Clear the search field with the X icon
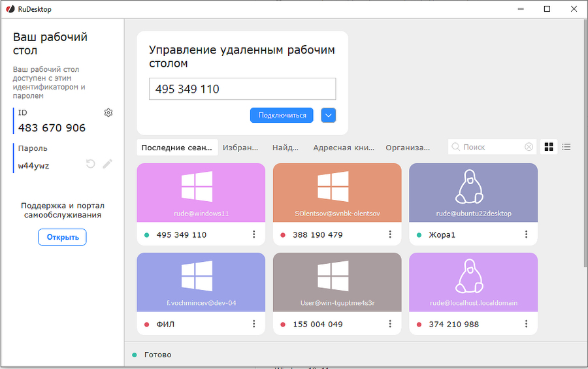The height and width of the screenshot is (369, 588). [x=529, y=147]
